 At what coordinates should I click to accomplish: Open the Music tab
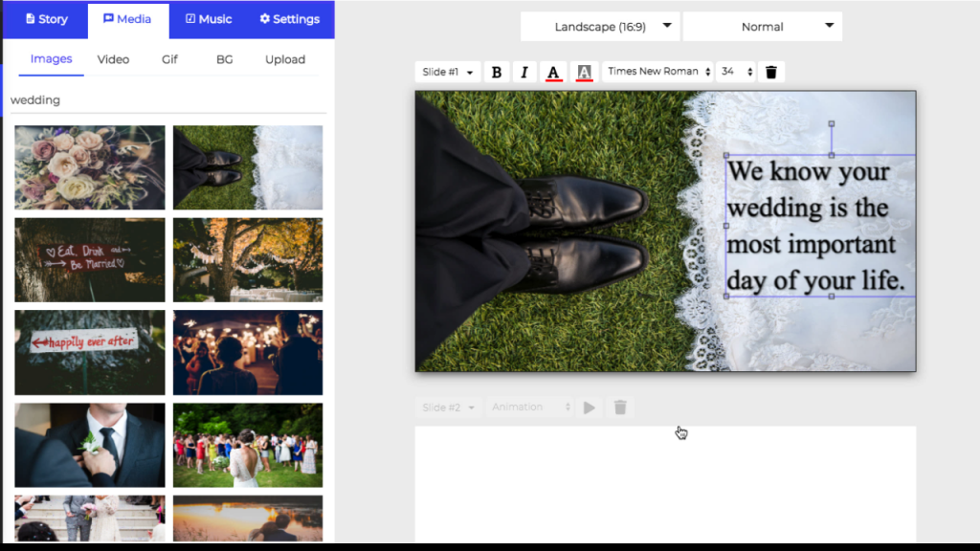tap(209, 19)
